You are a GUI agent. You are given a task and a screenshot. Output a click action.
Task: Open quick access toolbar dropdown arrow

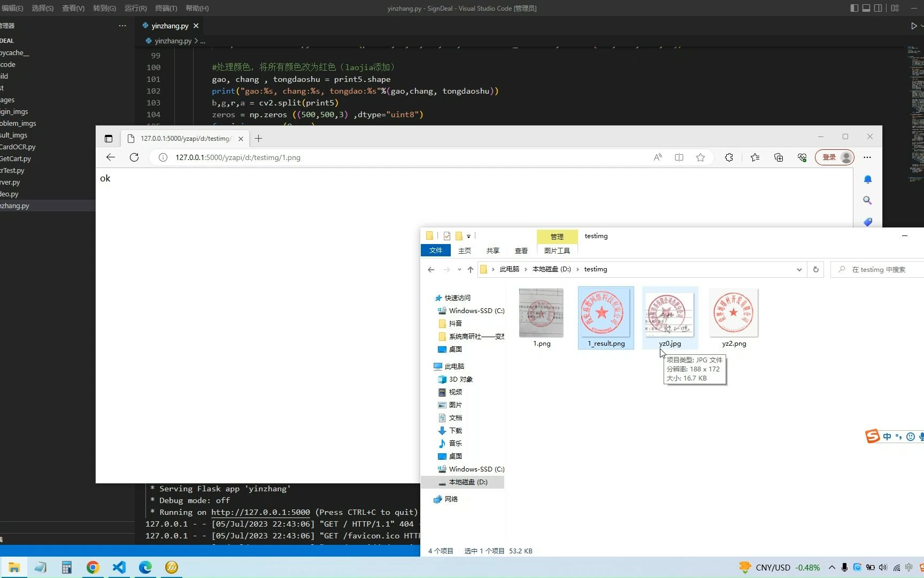coord(468,236)
